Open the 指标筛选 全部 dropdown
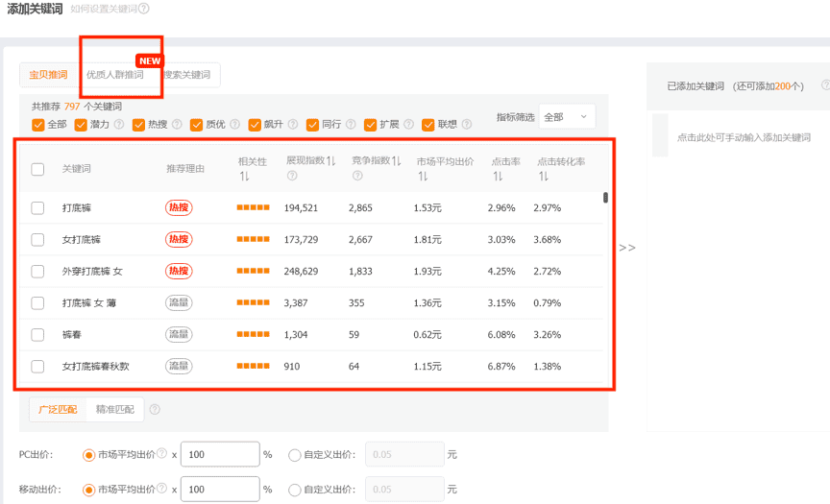Image resolution: width=830 pixels, height=504 pixels. point(567,116)
